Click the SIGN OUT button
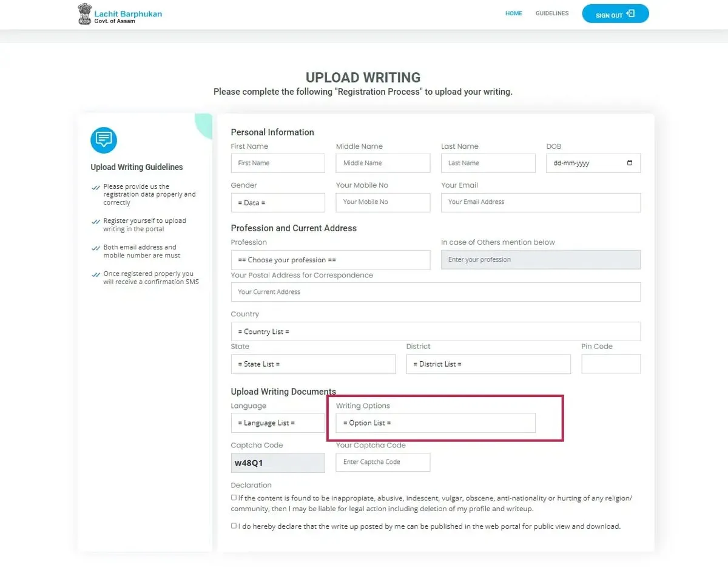 coord(615,14)
